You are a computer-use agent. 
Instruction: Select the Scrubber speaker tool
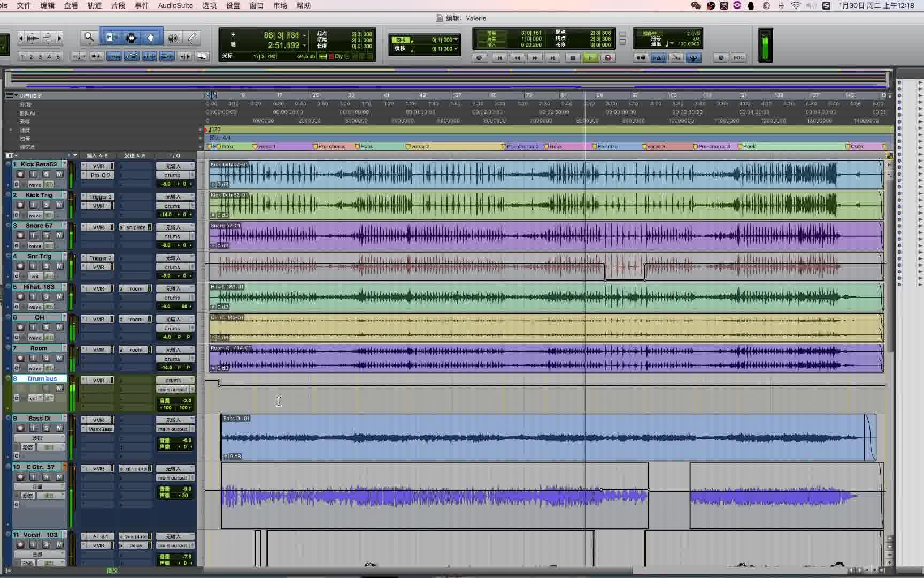[x=173, y=37]
